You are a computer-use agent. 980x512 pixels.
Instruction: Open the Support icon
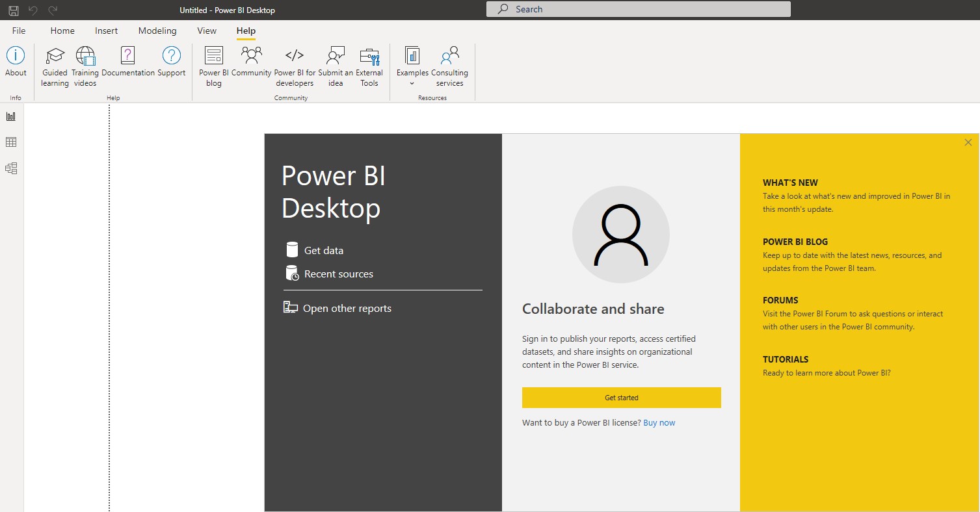tap(172, 55)
